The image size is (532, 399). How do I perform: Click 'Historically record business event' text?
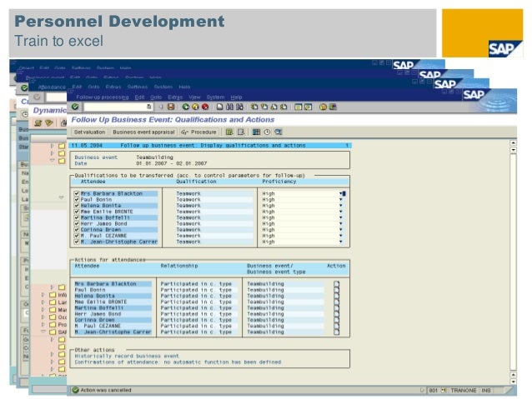point(127,356)
